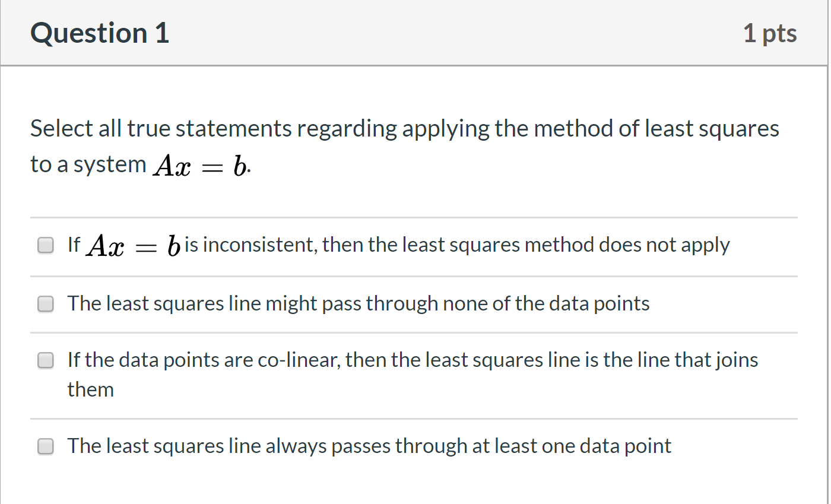Viewport: 831px width, 504px height.
Task: Click the word 'them' ending option three
Action: [90, 389]
